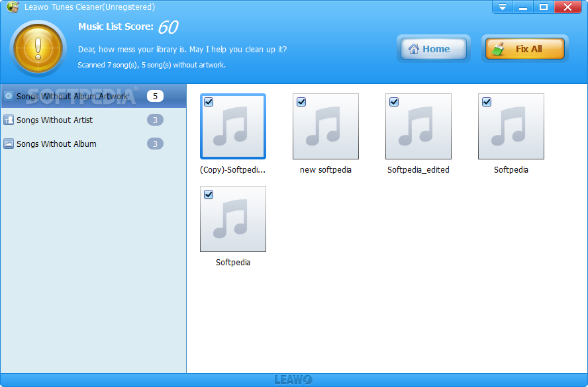Click the Leawo Tunes Cleaner app icon

13,7
